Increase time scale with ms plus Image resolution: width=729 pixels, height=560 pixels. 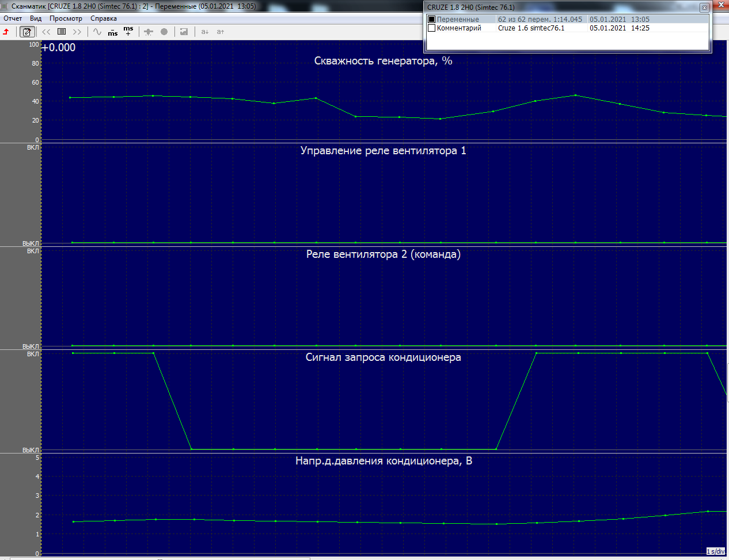(128, 31)
